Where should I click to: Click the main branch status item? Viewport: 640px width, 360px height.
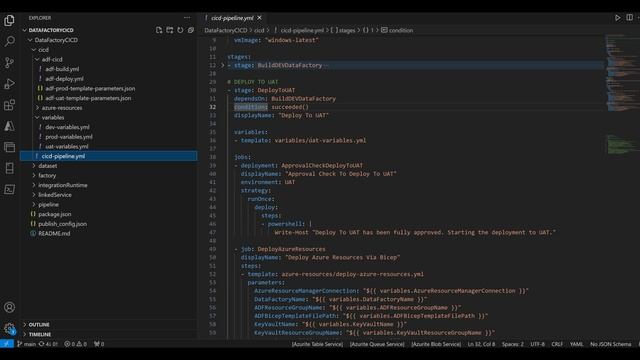26,344
